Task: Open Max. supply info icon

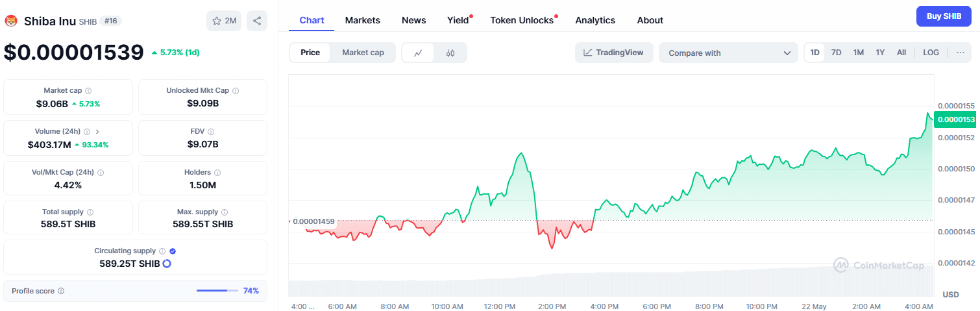Action: pos(225,212)
